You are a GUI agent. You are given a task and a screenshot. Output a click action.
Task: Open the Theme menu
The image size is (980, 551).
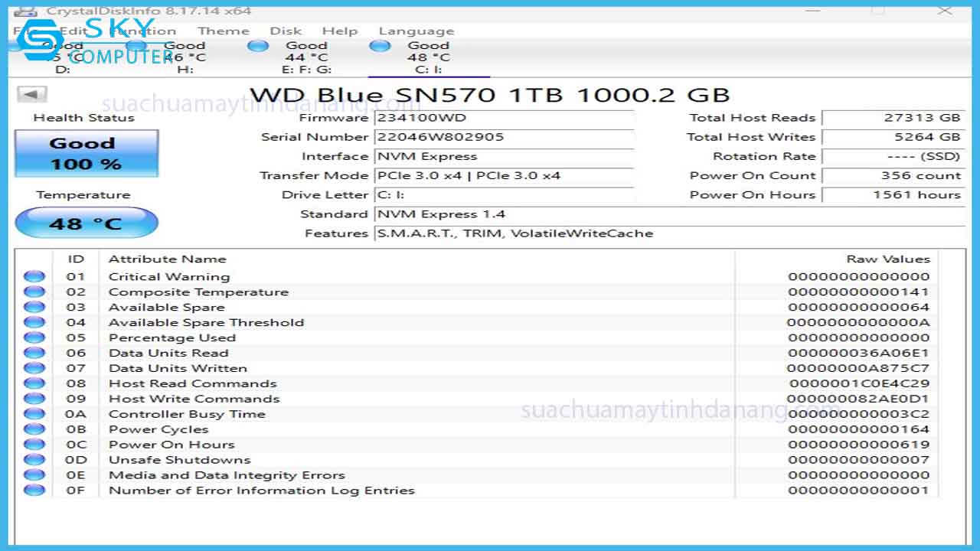click(224, 31)
